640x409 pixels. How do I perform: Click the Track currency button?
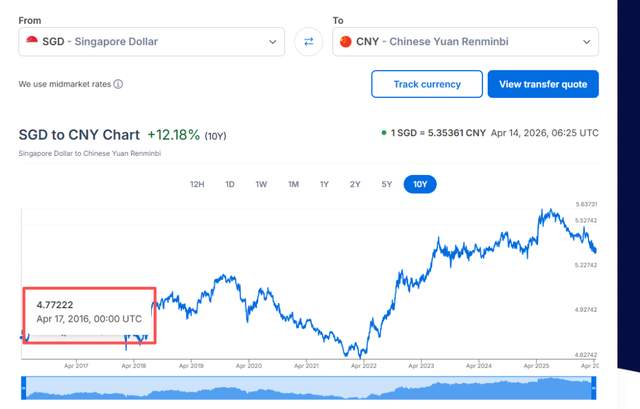click(427, 84)
